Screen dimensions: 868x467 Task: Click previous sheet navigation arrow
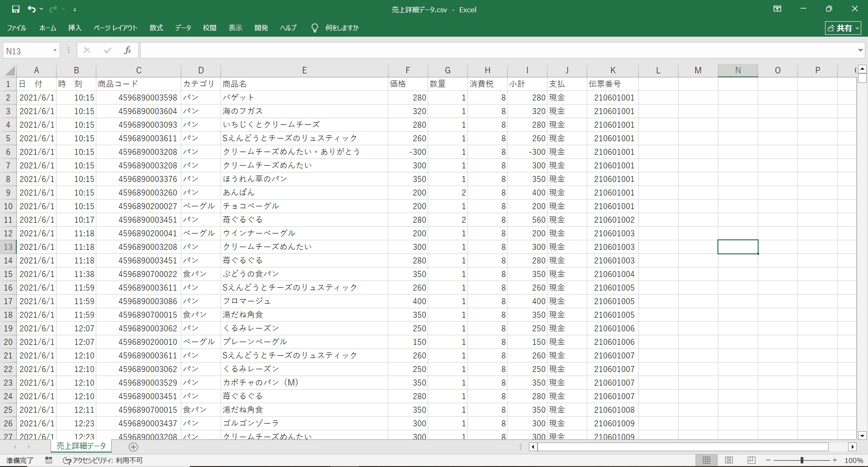15,447
